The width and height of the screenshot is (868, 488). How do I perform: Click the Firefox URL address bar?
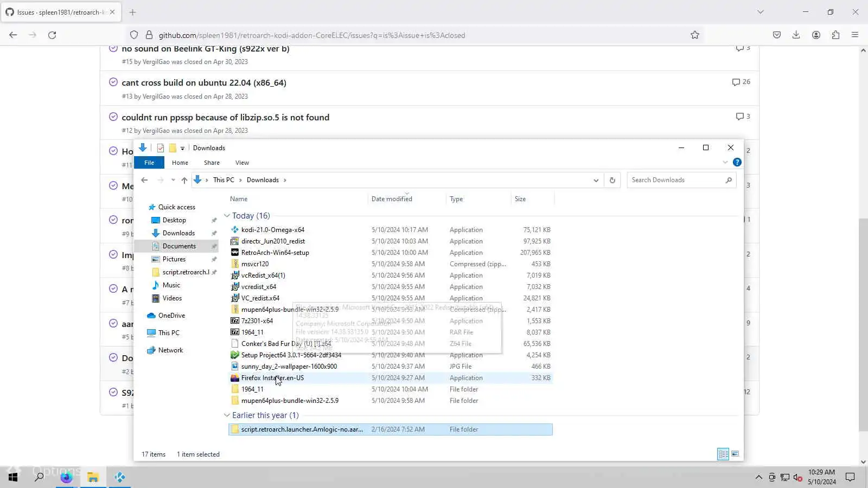tap(415, 35)
